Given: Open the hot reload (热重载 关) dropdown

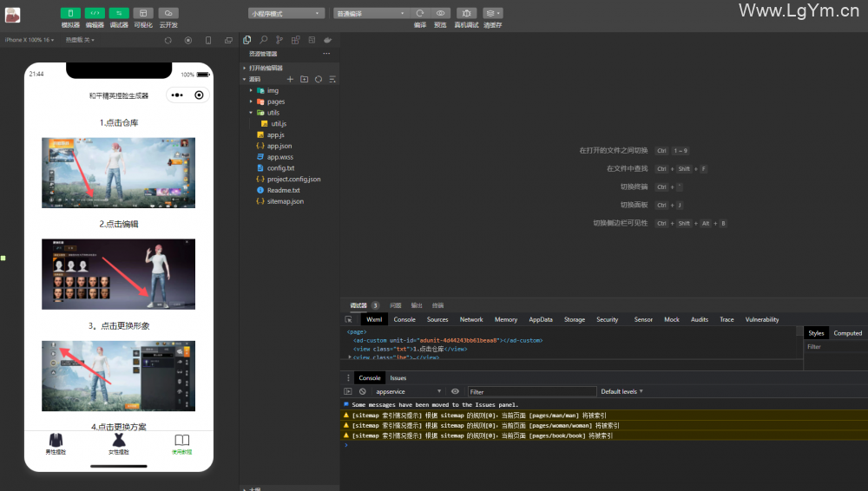Looking at the screenshot, I should pos(80,40).
